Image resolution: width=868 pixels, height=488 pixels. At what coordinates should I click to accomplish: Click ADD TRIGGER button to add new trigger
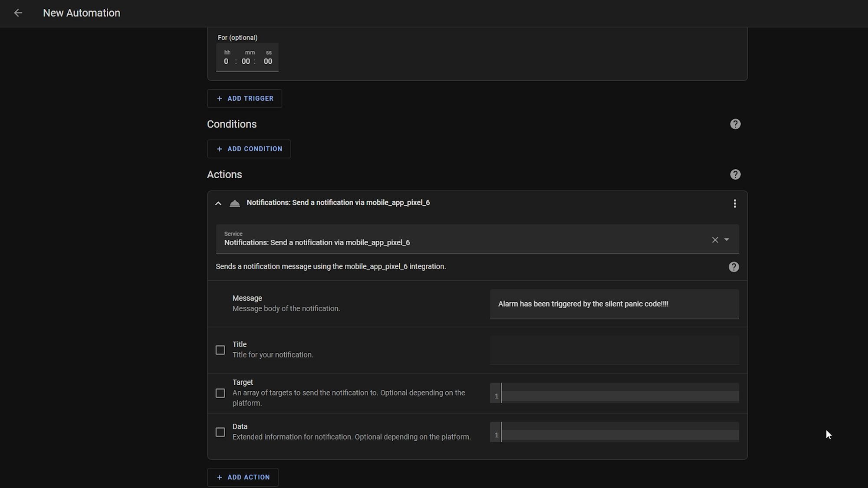tap(244, 98)
